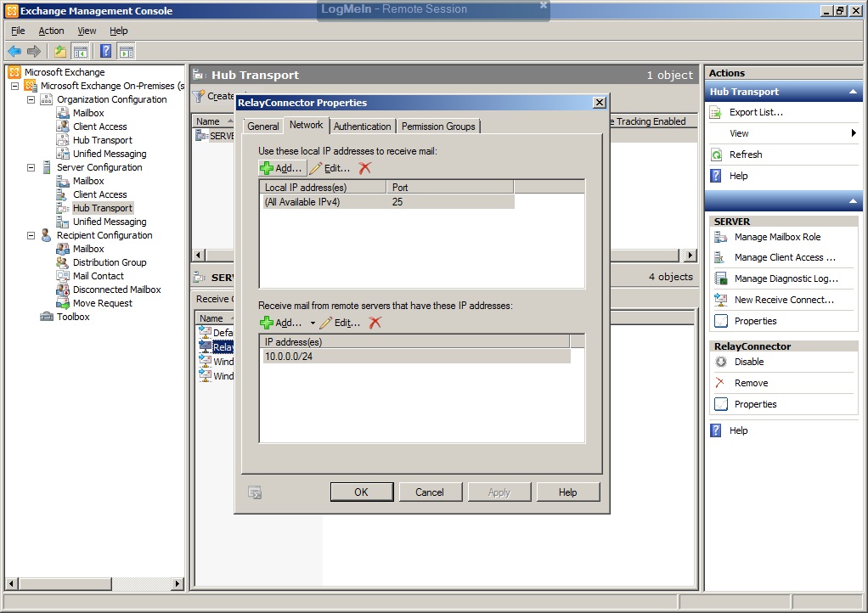Open the Help menu in menu bar
This screenshot has height=613, width=868.
click(118, 31)
